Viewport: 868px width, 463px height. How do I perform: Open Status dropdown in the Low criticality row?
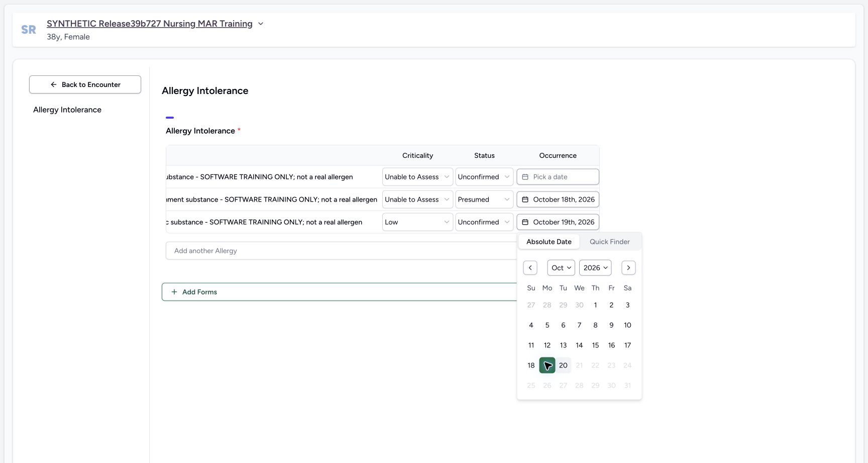coord(484,222)
